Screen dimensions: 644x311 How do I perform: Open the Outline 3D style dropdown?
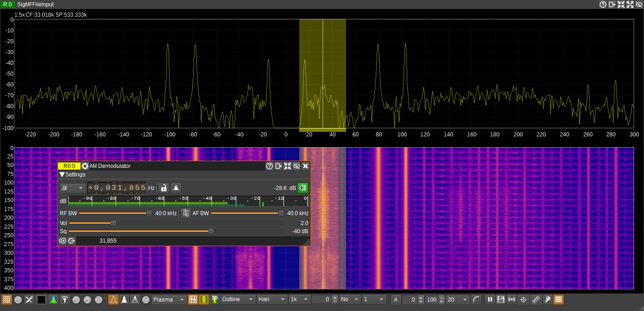click(x=238, y=300)
